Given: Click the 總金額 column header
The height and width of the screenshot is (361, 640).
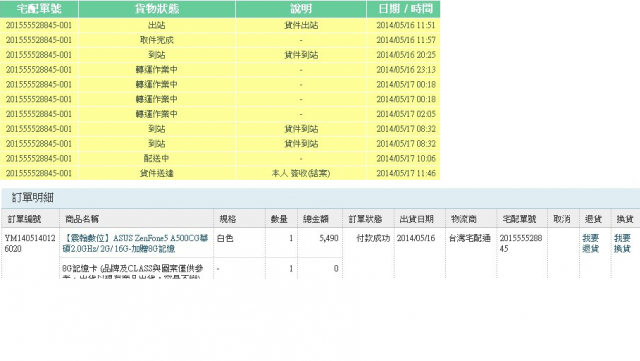Looking at the screenshot, I should point(316,219).
